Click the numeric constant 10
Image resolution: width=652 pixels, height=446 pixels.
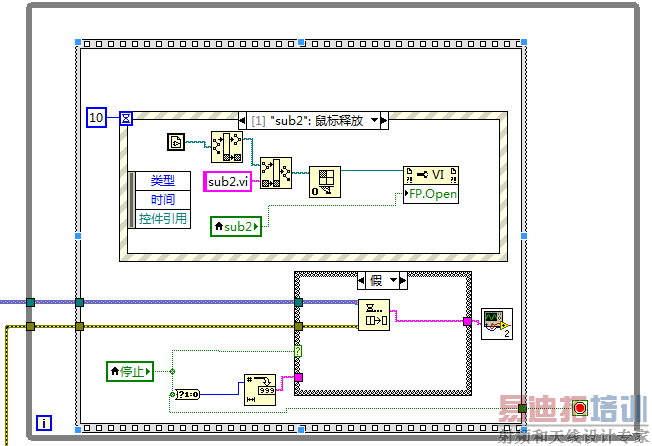pos(96,118)
